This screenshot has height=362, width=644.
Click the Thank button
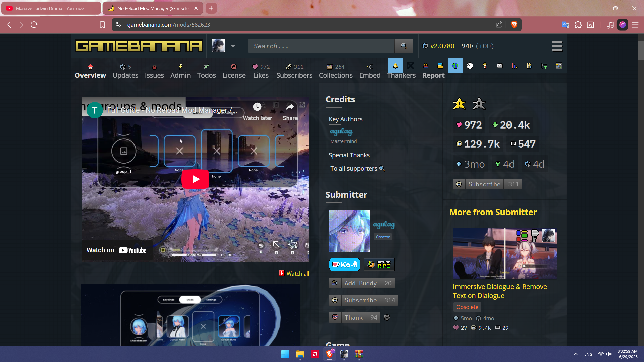pyautogui.click(x=355, y=317)
